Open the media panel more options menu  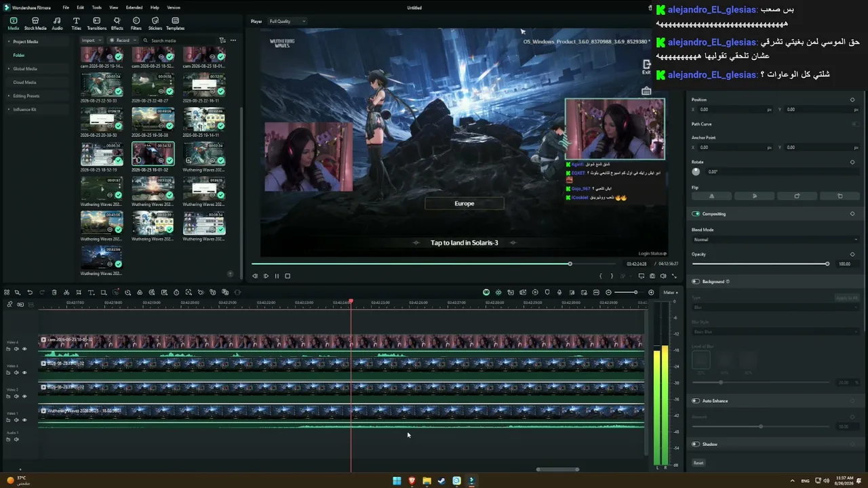point(233,41)
